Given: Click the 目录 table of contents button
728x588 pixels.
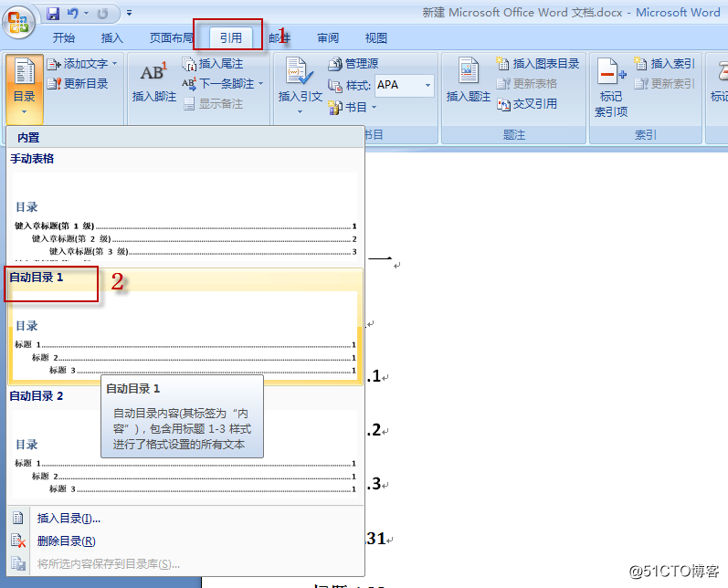Looking at the screenshot, I should coord(24,89).
